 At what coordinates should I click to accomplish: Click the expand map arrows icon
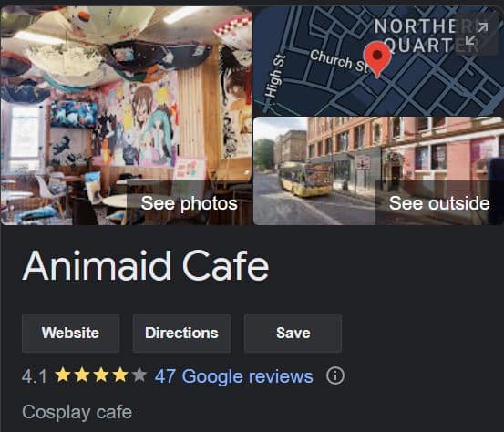477,34
